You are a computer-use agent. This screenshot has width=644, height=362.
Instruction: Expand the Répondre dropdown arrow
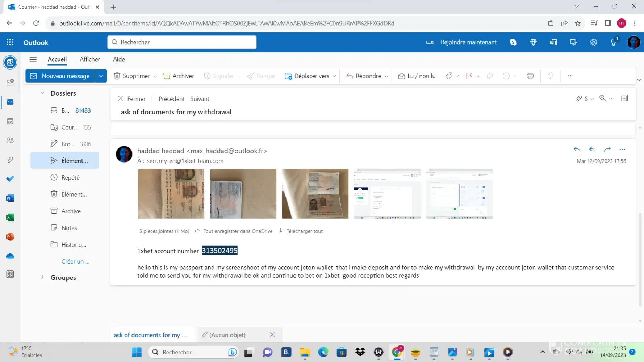click(386, 76)
